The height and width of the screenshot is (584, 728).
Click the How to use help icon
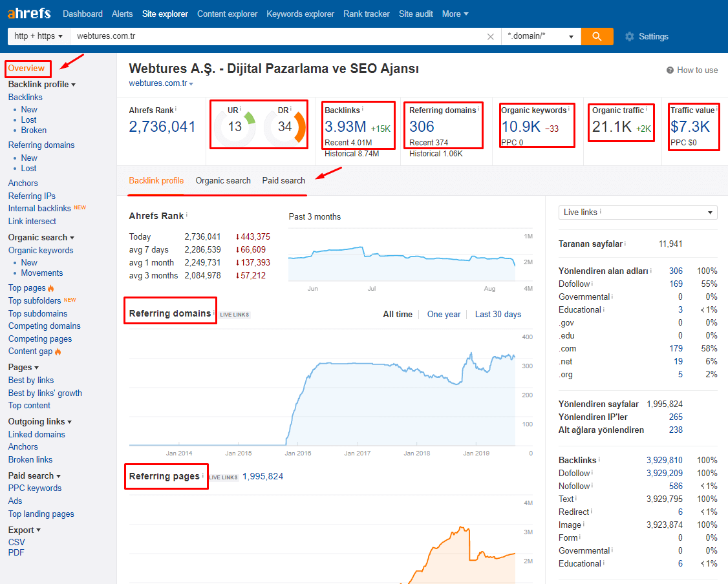coord(670,70)
